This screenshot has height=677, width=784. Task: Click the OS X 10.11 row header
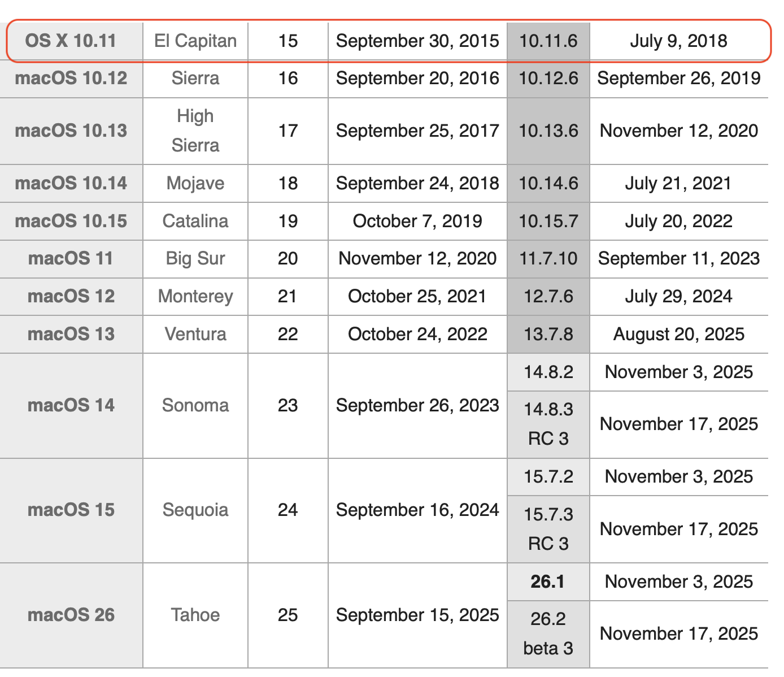(71, 41)
